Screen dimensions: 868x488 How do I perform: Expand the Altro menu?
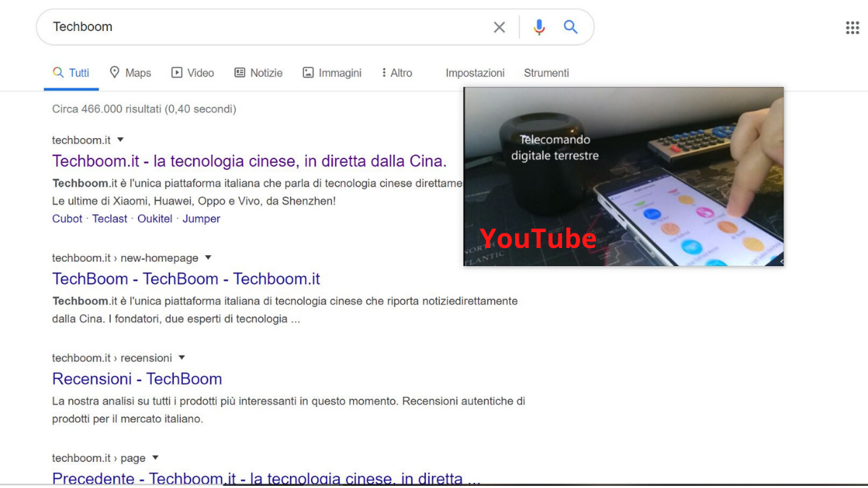397,73
